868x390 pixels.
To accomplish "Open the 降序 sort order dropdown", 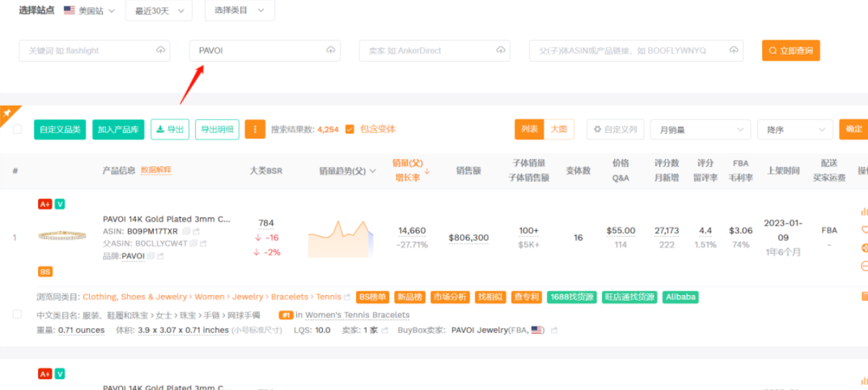I will click(795, 130).
